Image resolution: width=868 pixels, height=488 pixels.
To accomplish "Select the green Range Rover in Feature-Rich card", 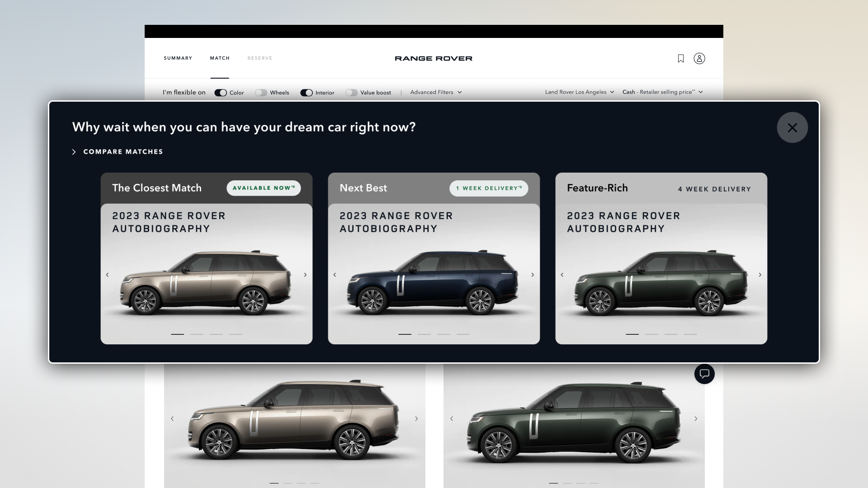I will coord(661,283).
